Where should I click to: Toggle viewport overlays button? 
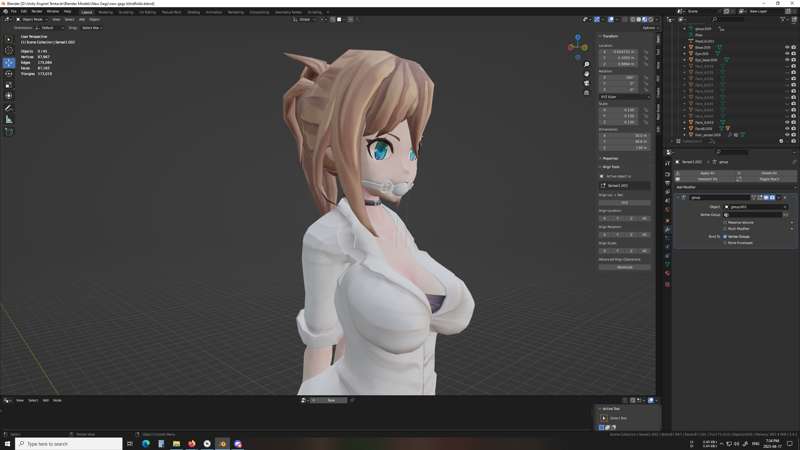tap(611, 19)
